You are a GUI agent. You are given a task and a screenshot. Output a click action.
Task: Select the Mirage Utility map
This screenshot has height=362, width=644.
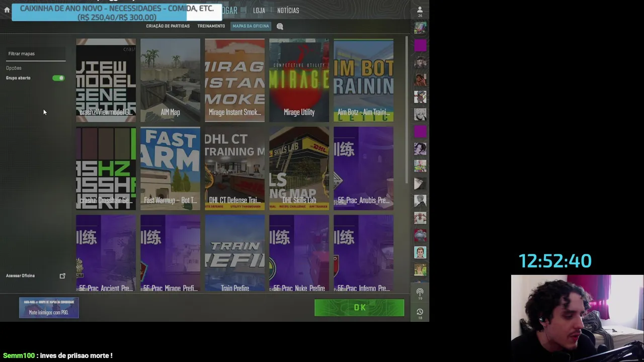click(x=299, y=80)
